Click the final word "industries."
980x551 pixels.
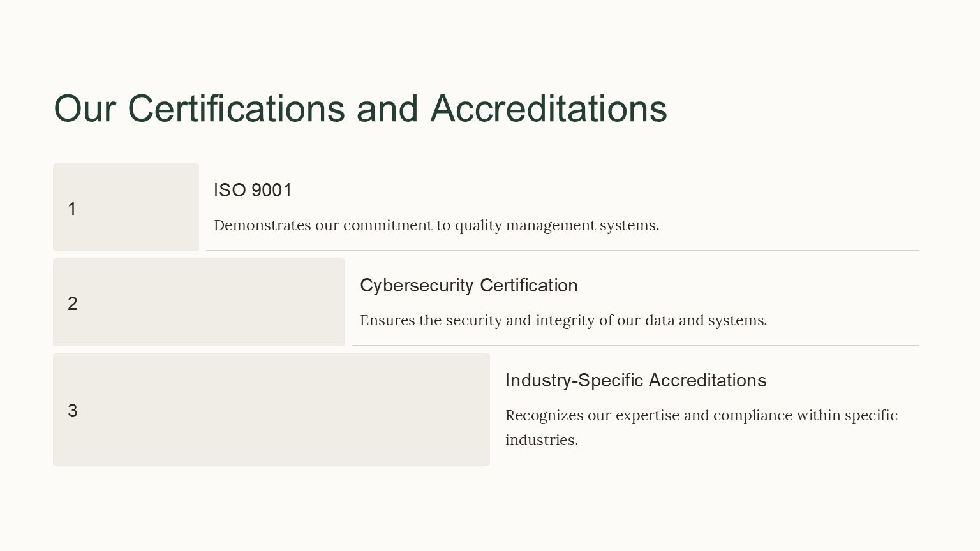[x=541, y=440]
